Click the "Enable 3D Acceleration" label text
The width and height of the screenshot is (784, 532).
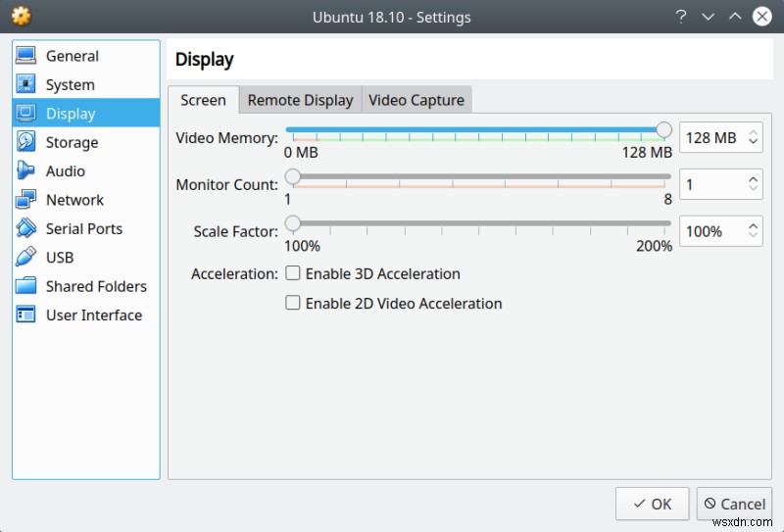coord(383,273)
